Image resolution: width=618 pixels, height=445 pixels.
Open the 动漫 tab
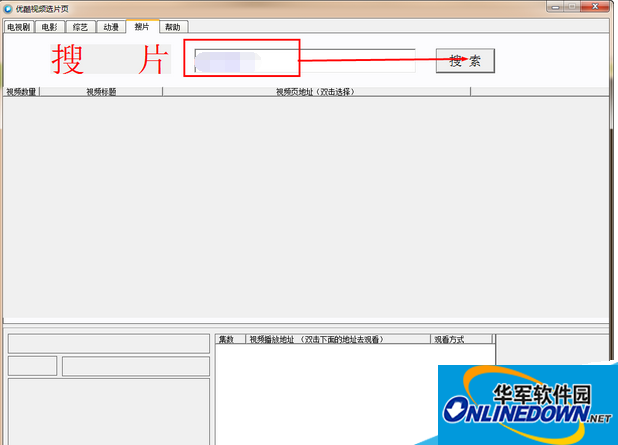(111, 27)
